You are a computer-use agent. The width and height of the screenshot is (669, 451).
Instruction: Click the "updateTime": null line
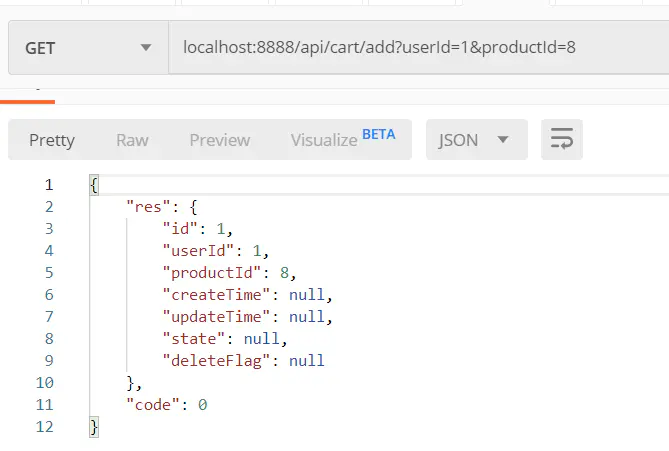(x=247, y=317)
